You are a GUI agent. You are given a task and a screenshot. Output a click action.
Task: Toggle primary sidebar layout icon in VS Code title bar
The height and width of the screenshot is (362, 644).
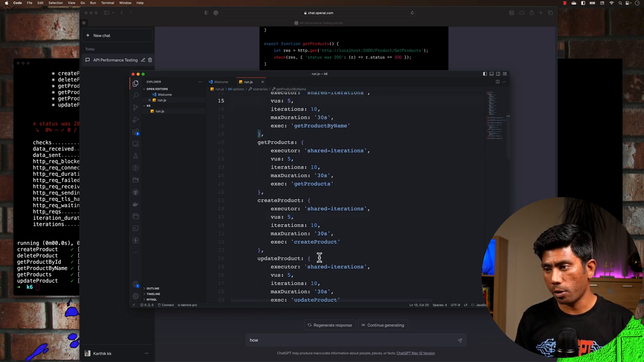[485, 74]
